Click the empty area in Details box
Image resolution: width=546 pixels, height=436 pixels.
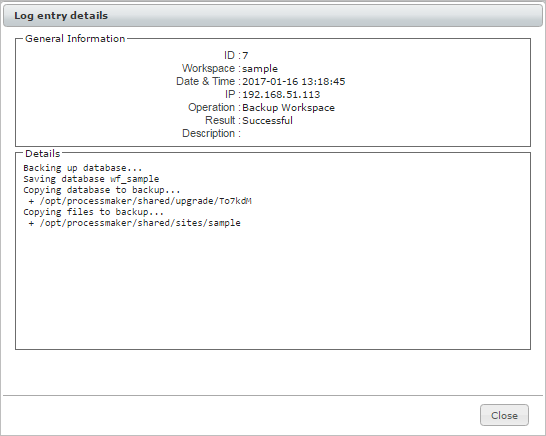click(x=273, y=289)
